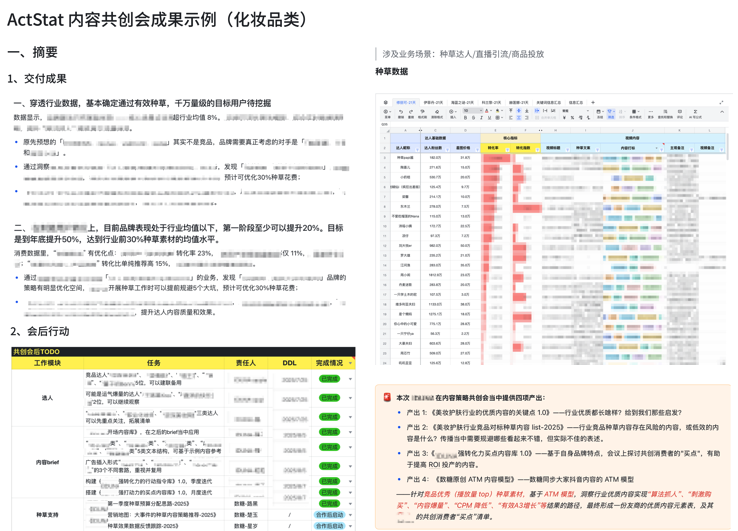Image resolution: width=738 pixels, height=531 pixels.
Task: Click the three-dots more icon in toolbar
Action: coord(651,113)
